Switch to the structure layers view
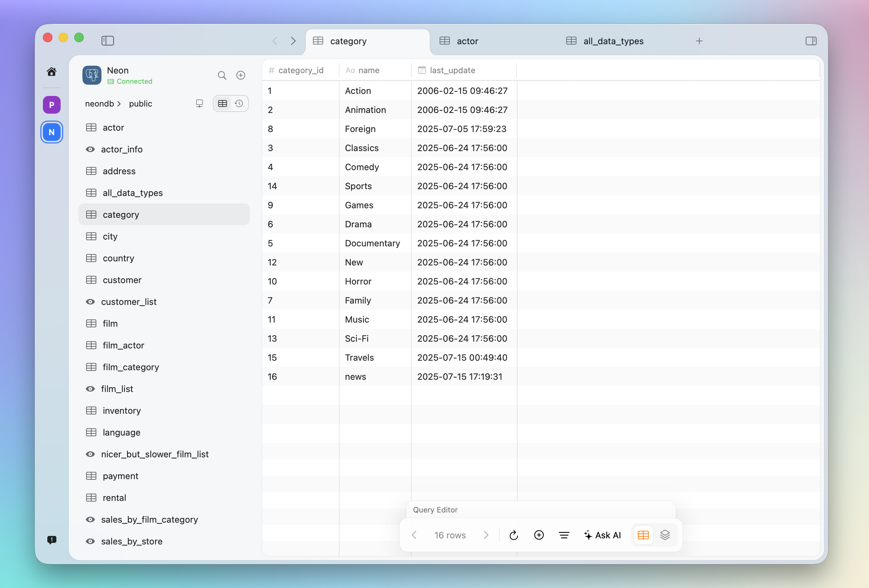Screen dimensions: 869x588 tap(665, 535)
